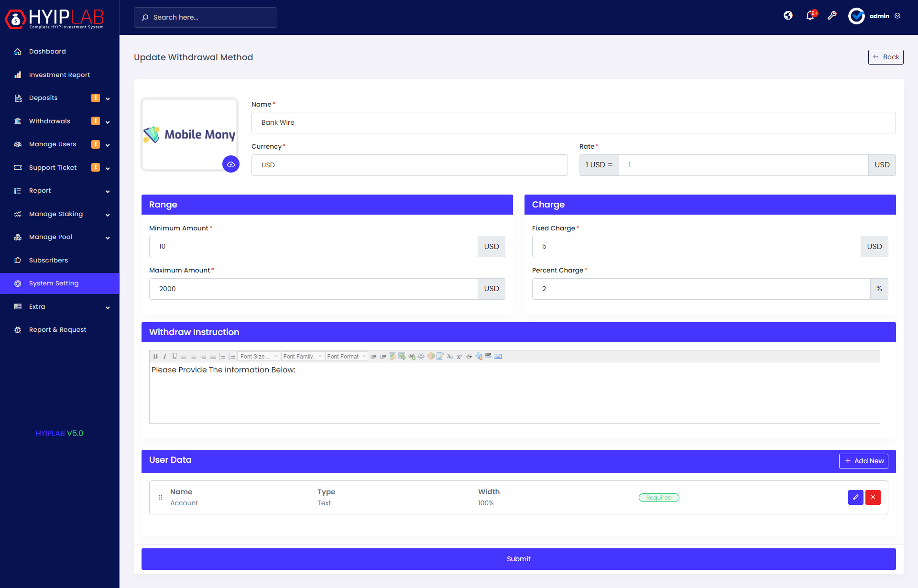This screenshot has height=588, width=918.
Task: Click the Rate input field
Action: coord(743,165)
